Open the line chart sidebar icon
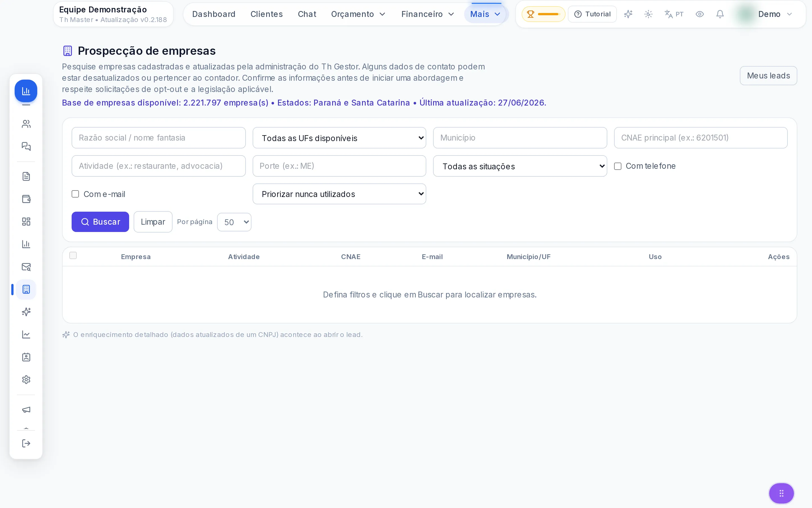Viewport: 812px width, 508px height. click(x=26, y=335)
